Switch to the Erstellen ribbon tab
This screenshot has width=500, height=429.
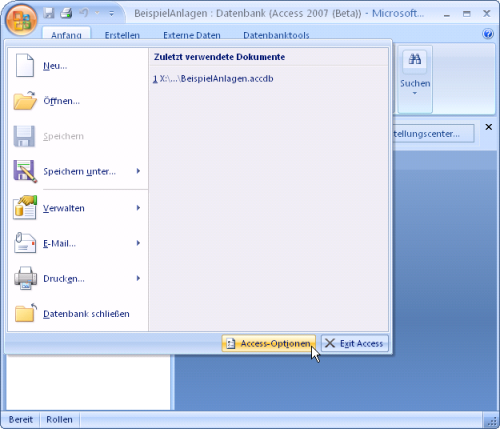pyautogui.click(x=122, y=35)
